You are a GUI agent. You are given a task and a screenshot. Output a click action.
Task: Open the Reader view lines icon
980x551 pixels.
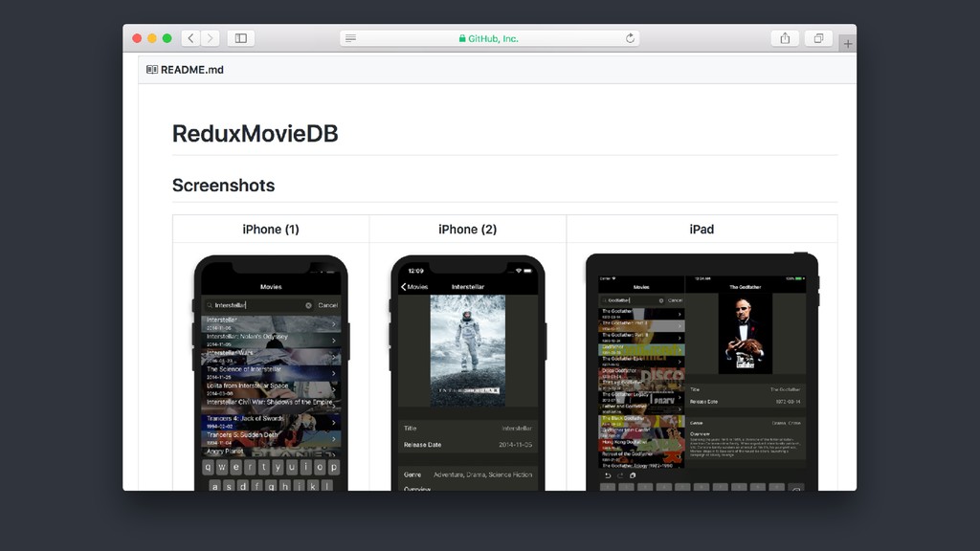[x=350, y=38]
